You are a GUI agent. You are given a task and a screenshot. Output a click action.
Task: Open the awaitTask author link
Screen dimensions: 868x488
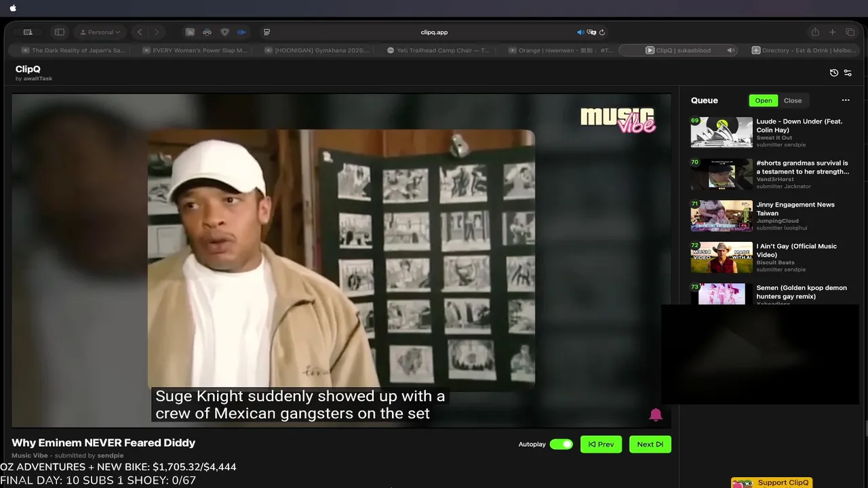click(37, 79)
